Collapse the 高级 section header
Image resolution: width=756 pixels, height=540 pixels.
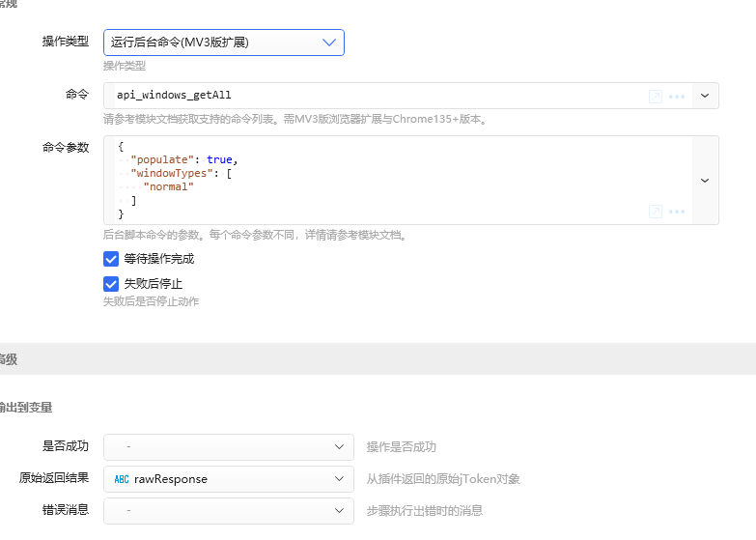point(378,359)
